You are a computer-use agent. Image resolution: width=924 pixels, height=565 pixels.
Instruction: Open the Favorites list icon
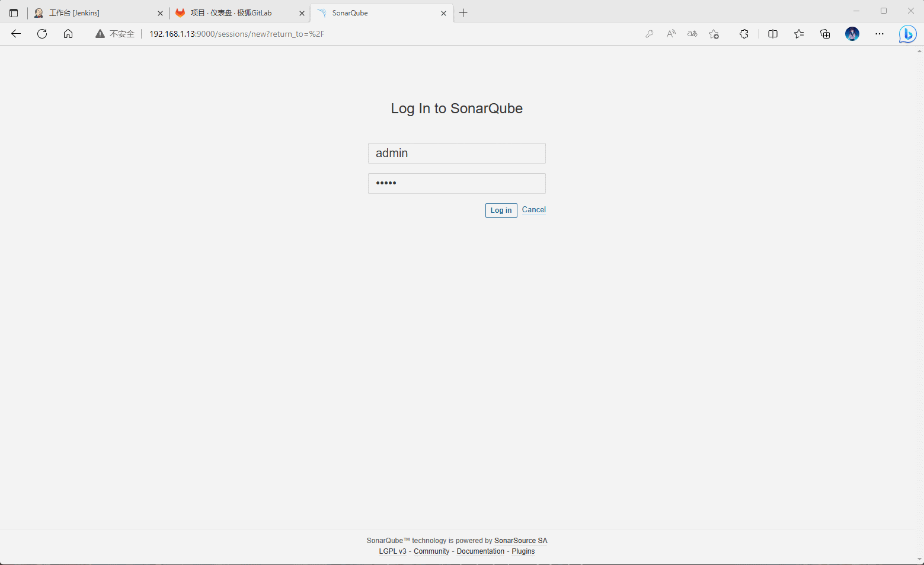(799, 34)
